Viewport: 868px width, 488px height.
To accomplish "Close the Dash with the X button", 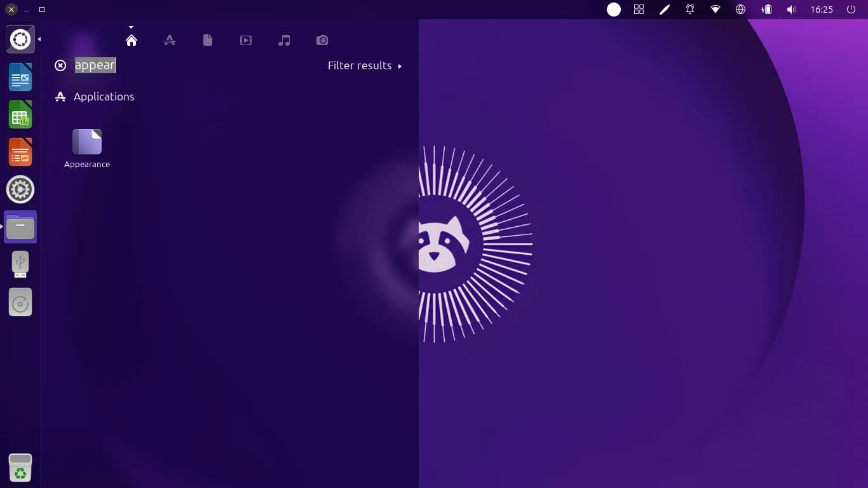I will (11, 10).
